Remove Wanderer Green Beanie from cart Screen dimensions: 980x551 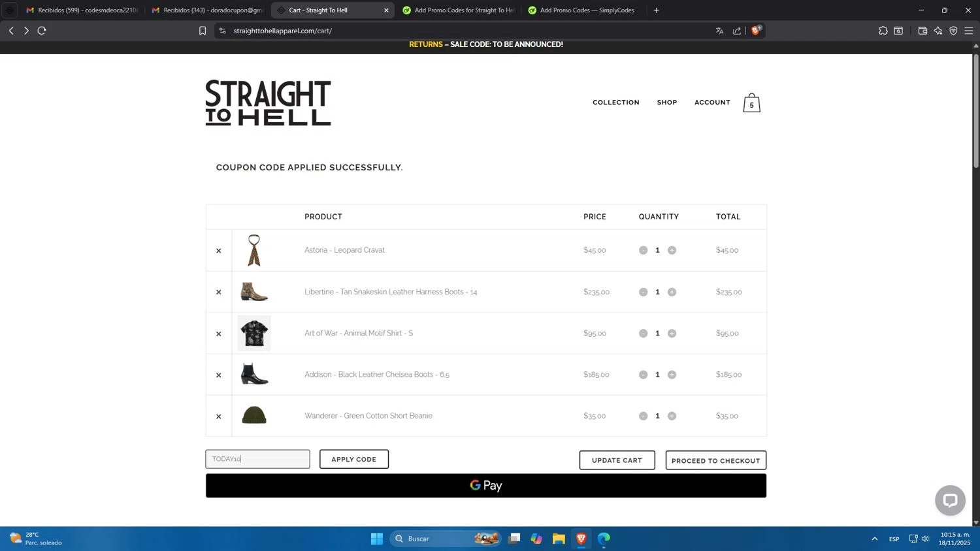[219, 417]
